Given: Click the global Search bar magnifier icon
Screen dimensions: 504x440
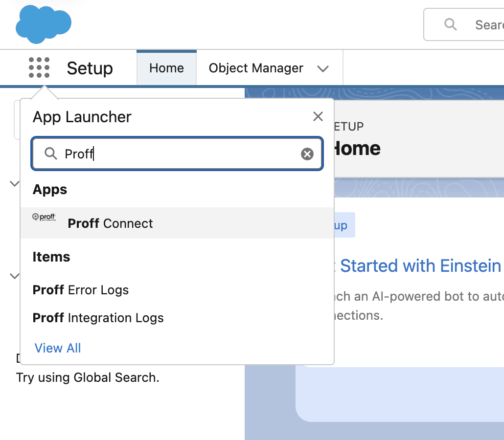Looking at the screenshot, I should 451,24.
